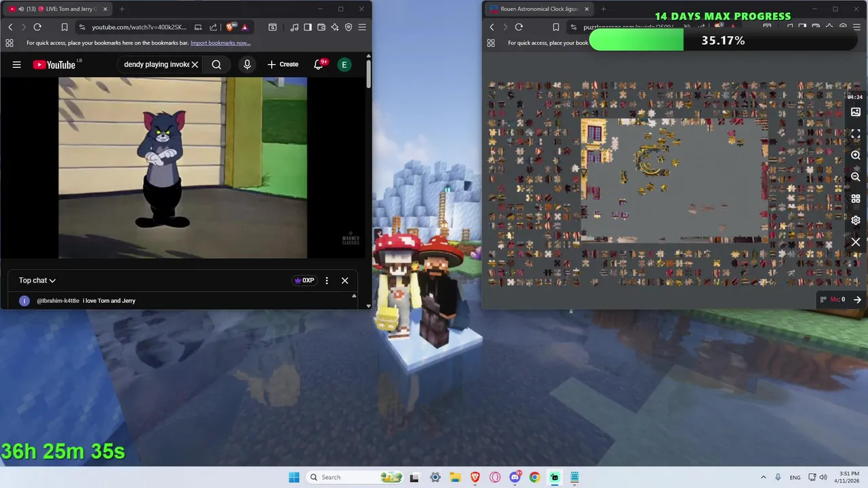The image size is (868, 488).
Task: Close the live chat panel
Action: click(x=344, y=280)
